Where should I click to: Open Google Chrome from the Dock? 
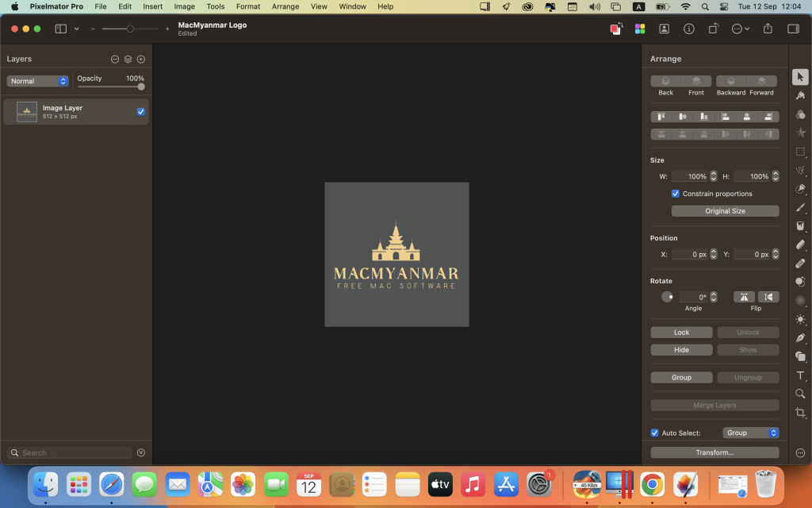pyautogui.click(x=652, y=485)
